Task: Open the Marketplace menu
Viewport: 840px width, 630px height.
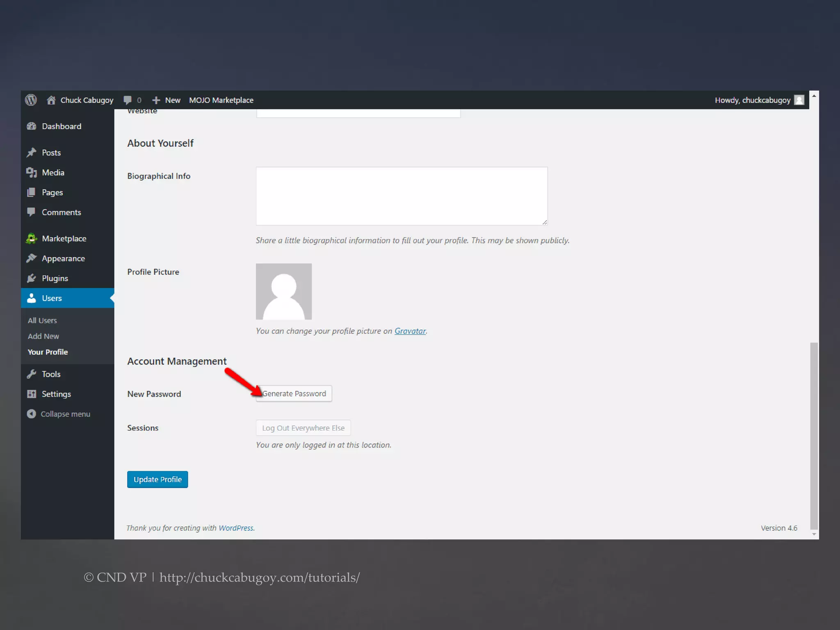Action: [x=67, y=239]
